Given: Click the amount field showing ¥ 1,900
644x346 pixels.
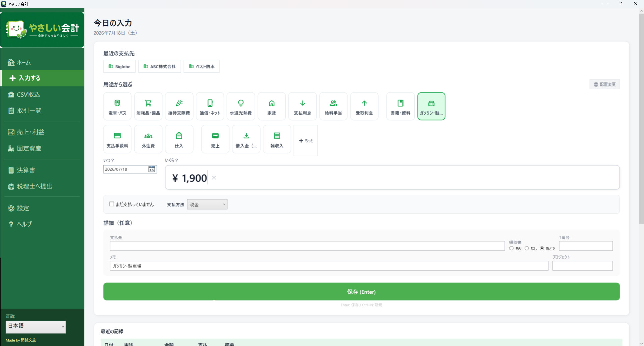Looking at the screenshot, I should [392, 178].
